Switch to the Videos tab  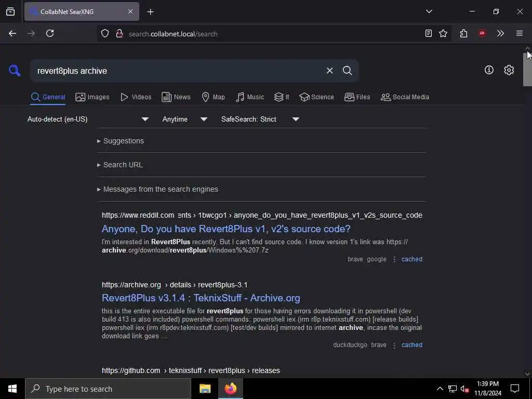136,97
